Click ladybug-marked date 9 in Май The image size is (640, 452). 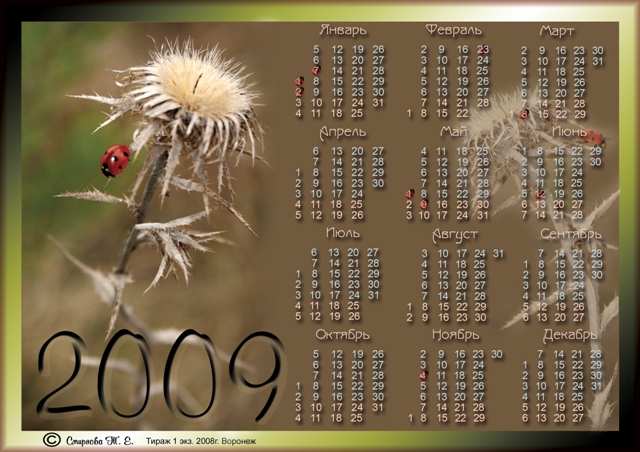424,205
